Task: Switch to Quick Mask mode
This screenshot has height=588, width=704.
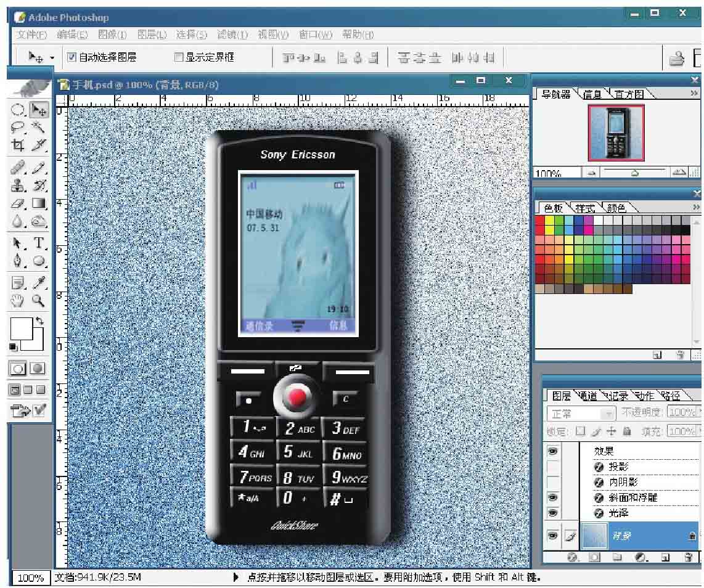Action: [x=38, y=369]
